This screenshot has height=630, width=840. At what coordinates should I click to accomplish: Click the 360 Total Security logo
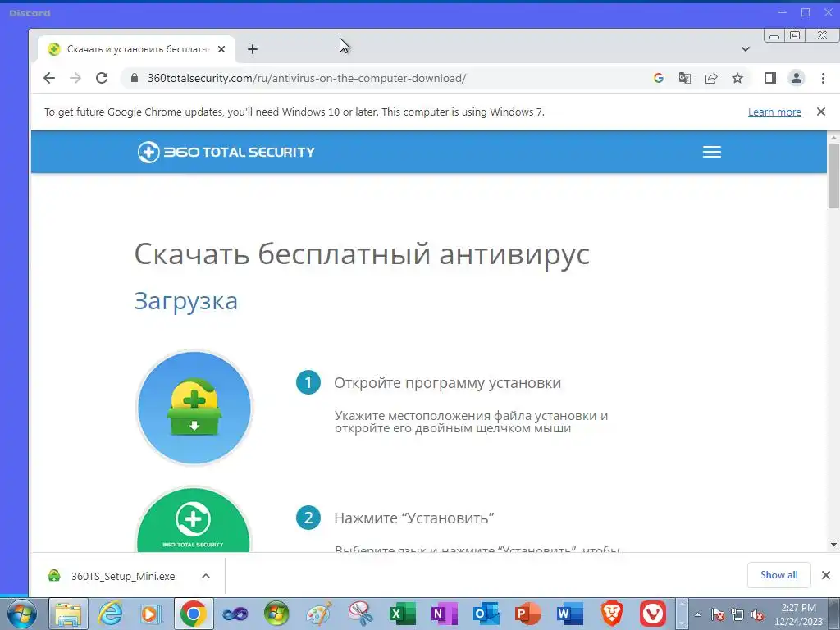[x=226, y=152]
